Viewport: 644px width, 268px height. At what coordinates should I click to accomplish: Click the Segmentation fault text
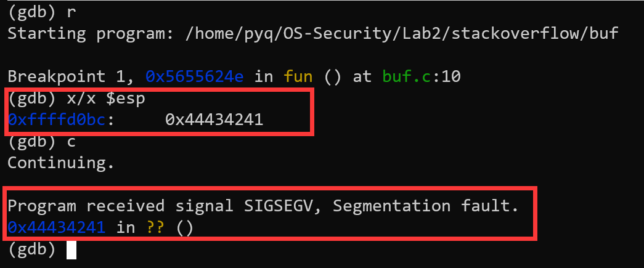pos(426,206)
